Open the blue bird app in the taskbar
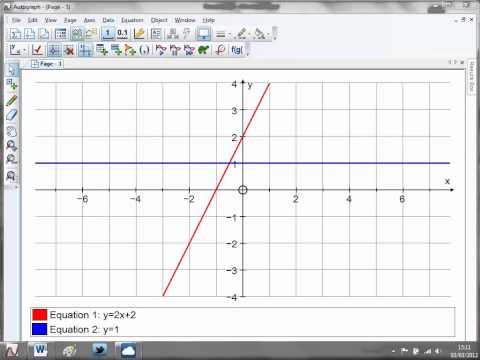This screenshot has width=480, height=360. click(99, 350)
